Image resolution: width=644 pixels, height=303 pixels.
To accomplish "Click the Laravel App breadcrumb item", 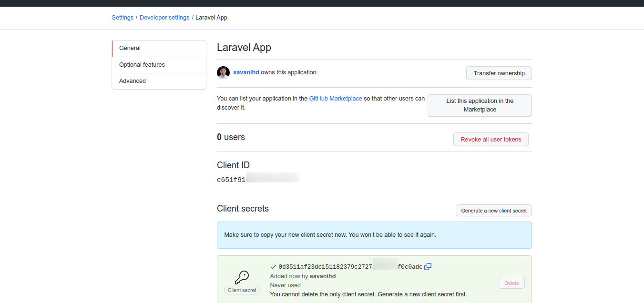I will pyautogui.click(x=211, y=18).
